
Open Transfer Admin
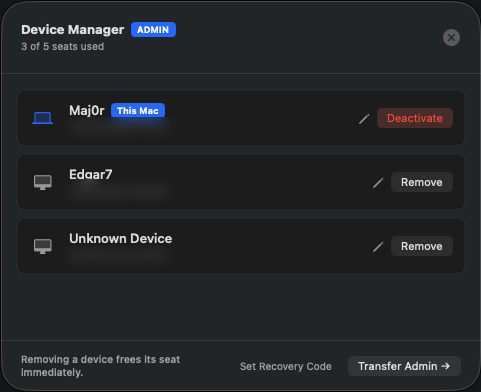click(404, 366)
